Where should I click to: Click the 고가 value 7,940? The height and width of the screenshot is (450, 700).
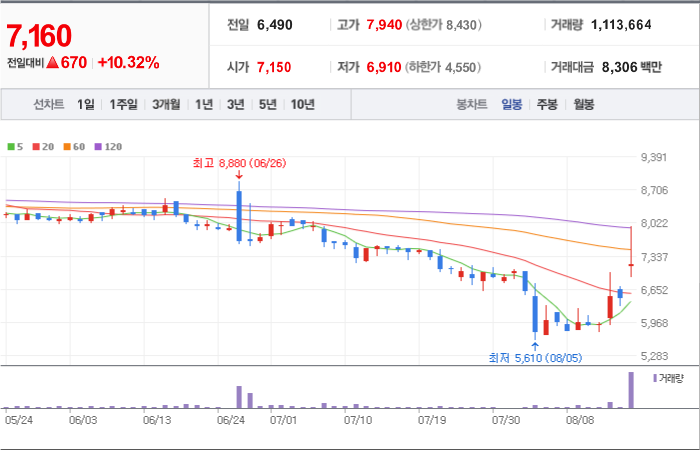pyautogui.click(x=384, y=25)
